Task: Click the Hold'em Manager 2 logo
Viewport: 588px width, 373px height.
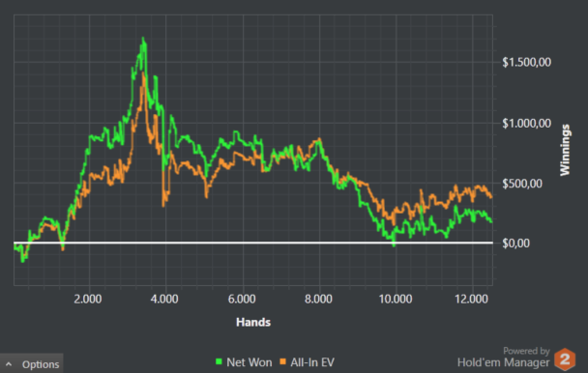Action: [x=565, y=359]
